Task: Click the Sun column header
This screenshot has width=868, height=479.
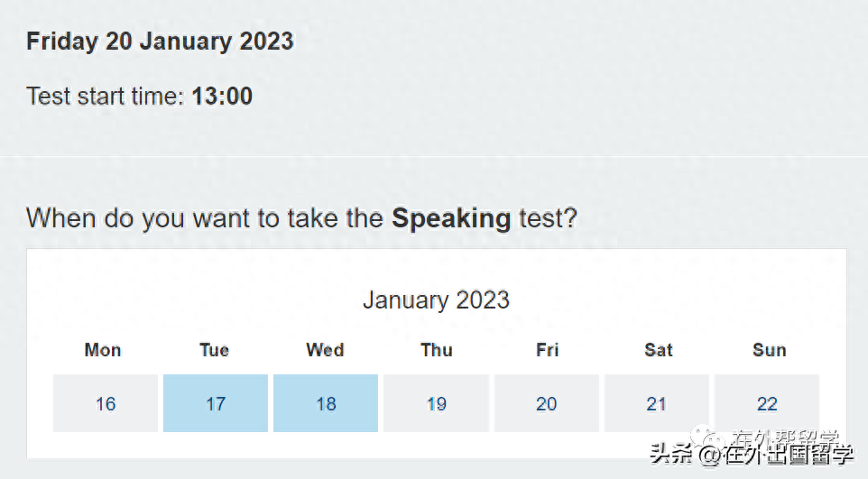Action: 770,350
